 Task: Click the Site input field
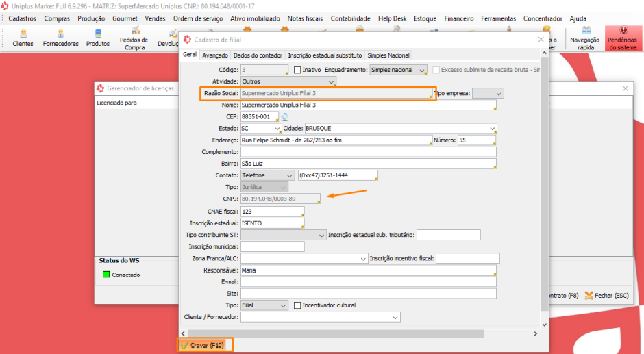tap(369, 294)
